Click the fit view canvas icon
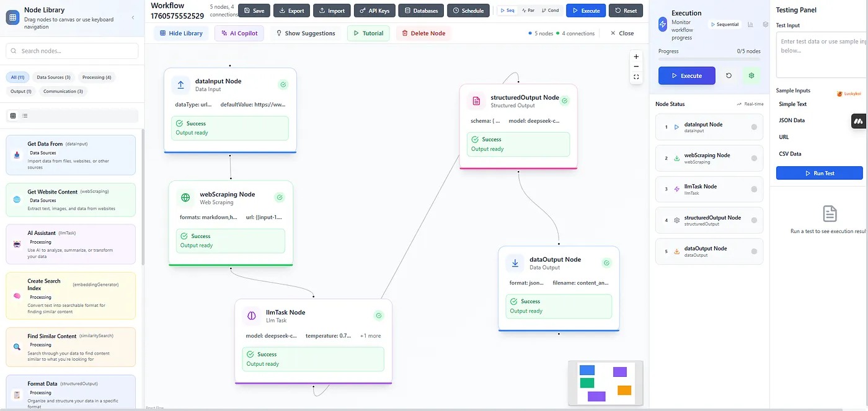868x411 pixels. (636, 77)
